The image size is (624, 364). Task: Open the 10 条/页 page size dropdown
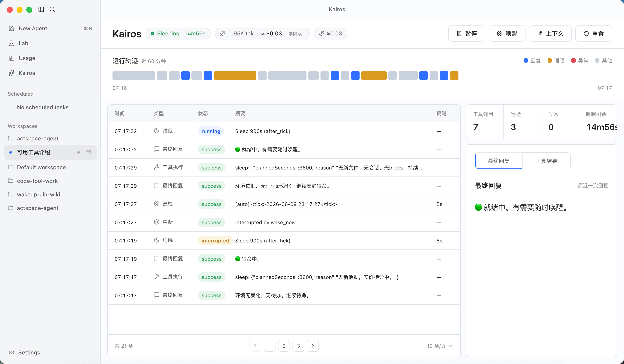(440, 346)
